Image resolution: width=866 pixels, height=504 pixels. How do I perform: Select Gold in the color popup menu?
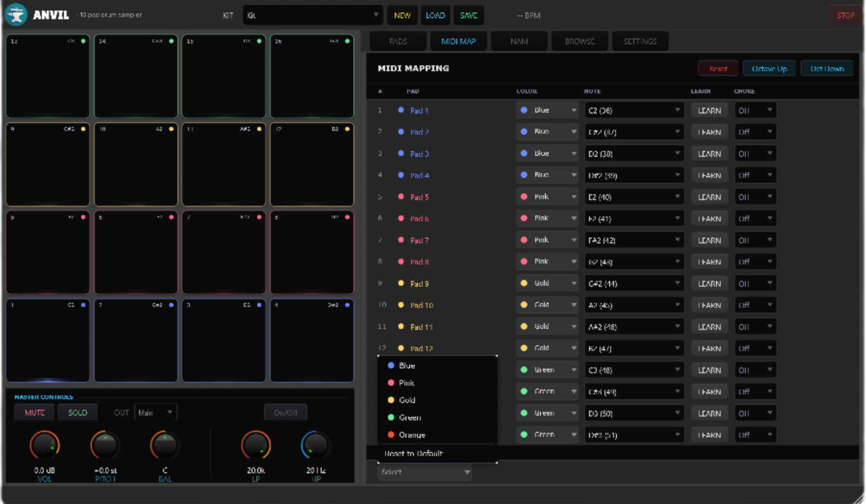[x=437, y=400]
